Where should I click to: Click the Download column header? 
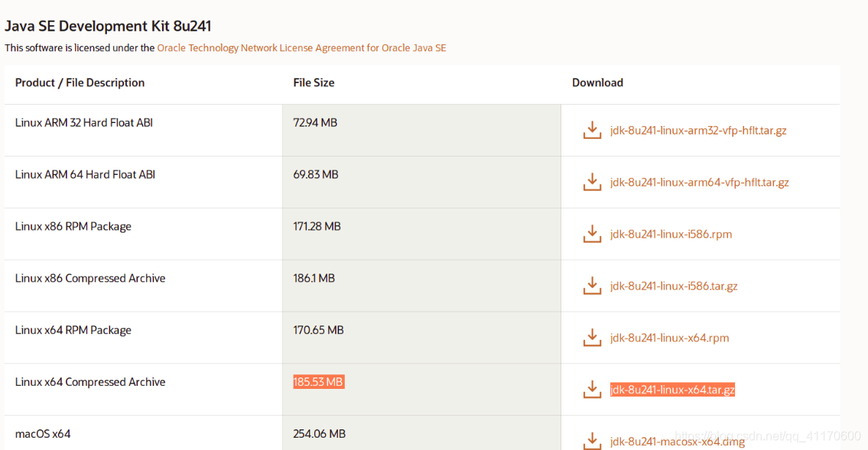coord(597,83)
